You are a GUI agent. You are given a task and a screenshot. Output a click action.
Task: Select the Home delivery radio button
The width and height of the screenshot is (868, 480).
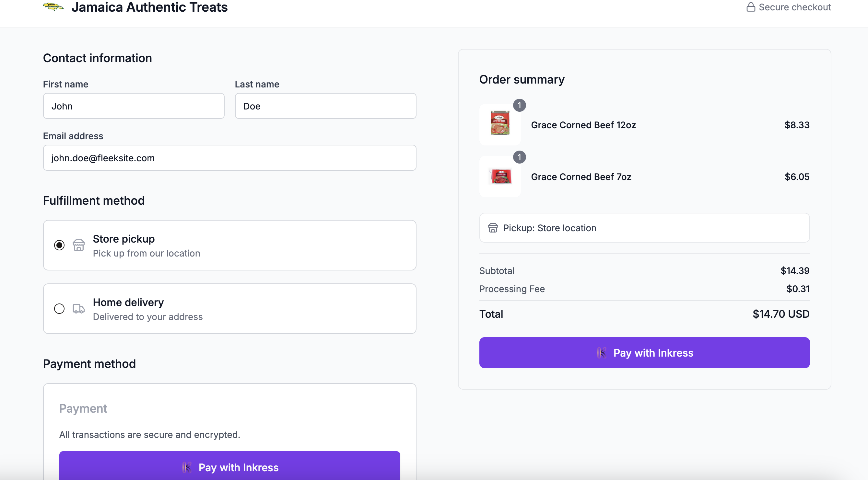tap(59, 308)
